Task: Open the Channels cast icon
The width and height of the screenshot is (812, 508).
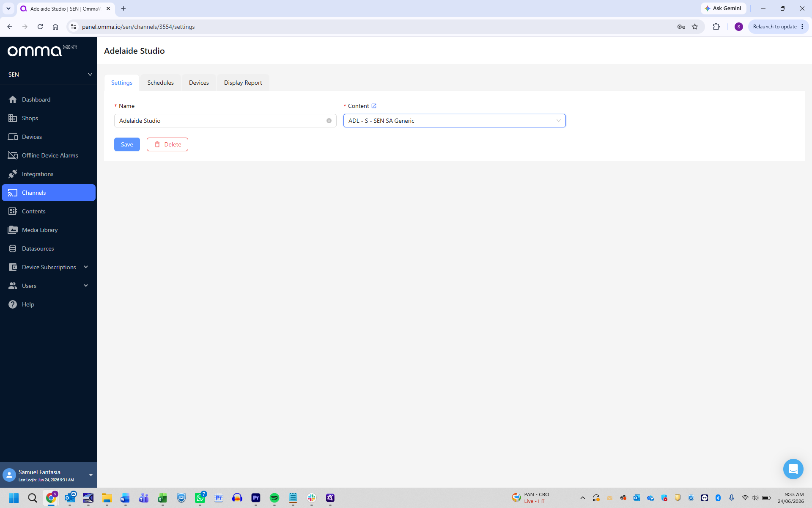Action: coord(13,193)
